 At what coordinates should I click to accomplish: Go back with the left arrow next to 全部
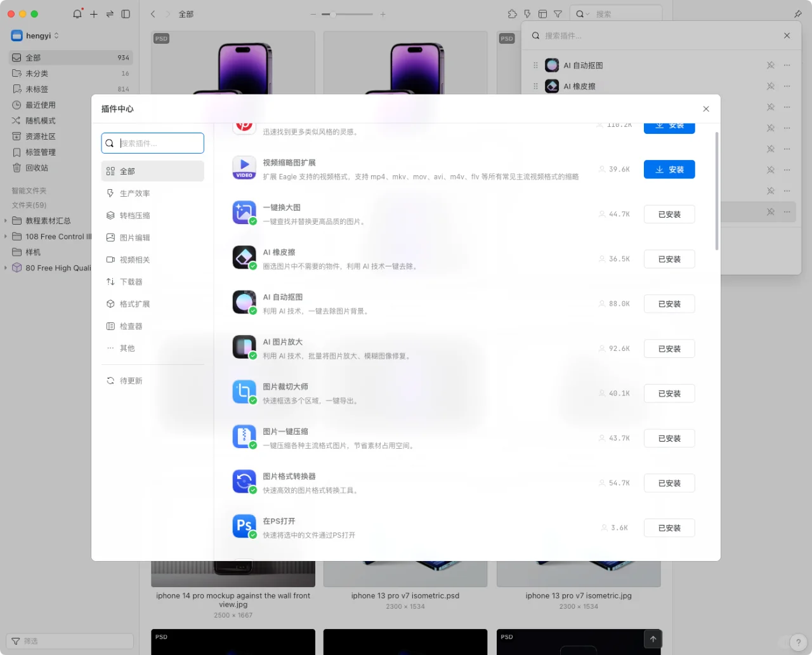point(153,14)
